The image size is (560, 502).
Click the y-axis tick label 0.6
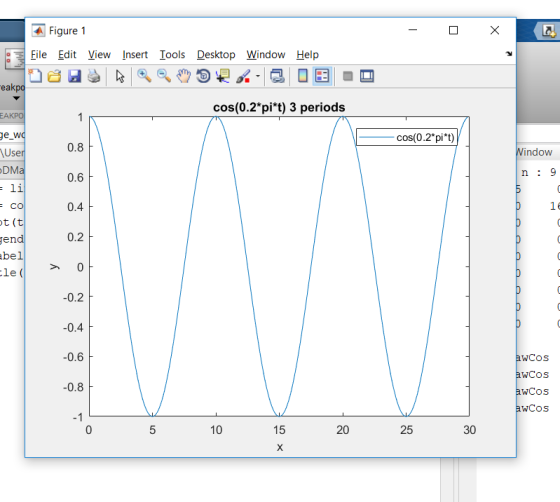click(75, 177)
